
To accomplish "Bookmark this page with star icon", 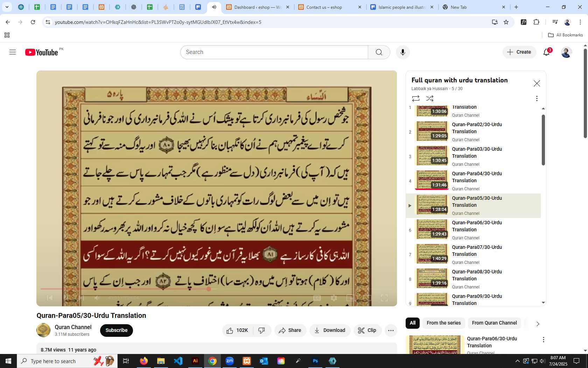I will (x=506, y=22).
